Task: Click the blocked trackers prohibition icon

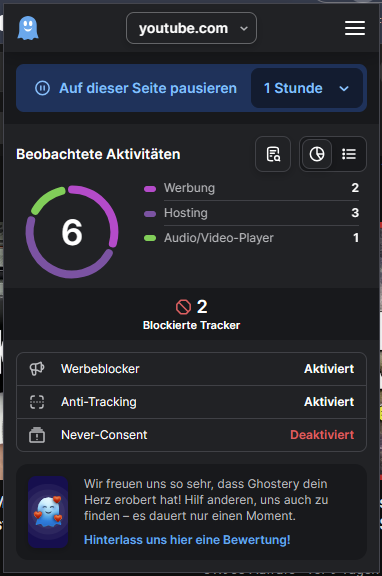Action: click(x=183, y=307)
